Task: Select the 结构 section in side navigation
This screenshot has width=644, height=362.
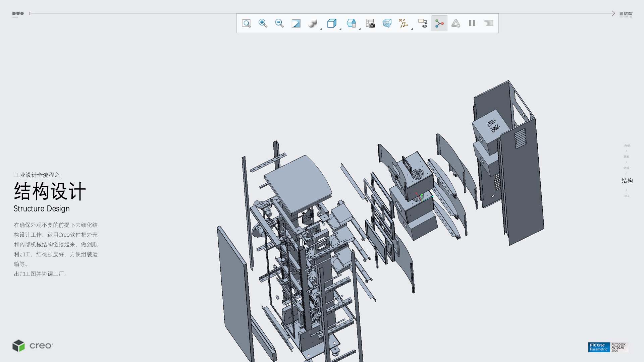Action: point(627,181)
